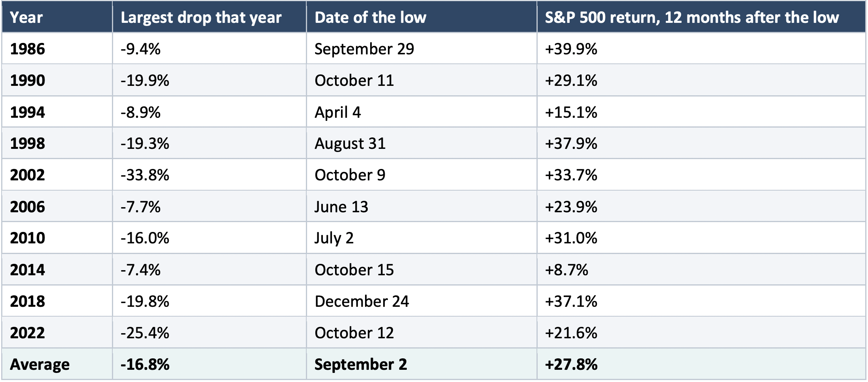Click the 'Date of the low' header
This screenshot has width=868, height=382.
point(421,17)
